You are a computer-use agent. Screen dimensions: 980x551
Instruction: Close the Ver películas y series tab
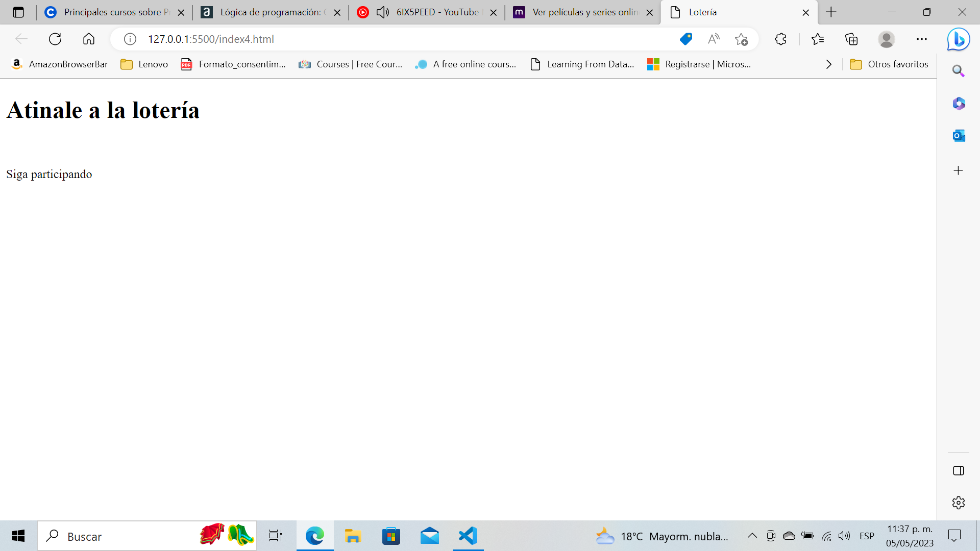[650, 13]
